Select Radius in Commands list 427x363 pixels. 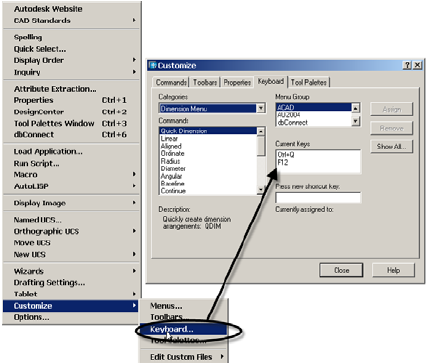(208, 161)
